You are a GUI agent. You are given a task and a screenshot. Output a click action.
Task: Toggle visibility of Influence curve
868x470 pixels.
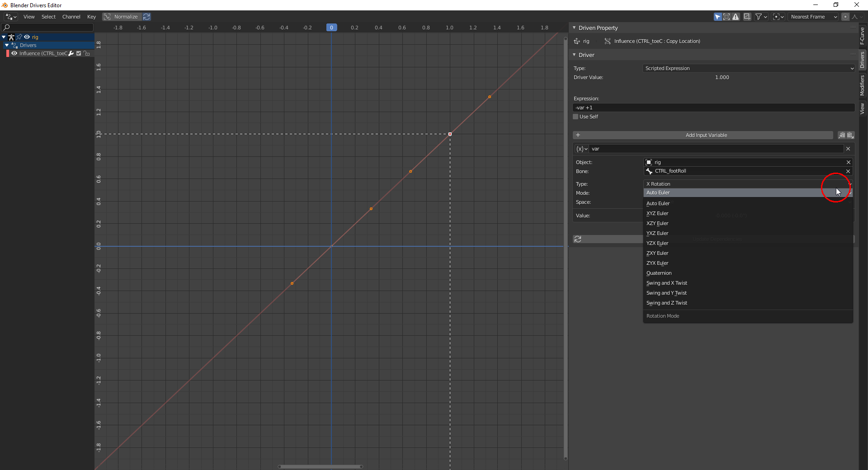coord(14,53)
